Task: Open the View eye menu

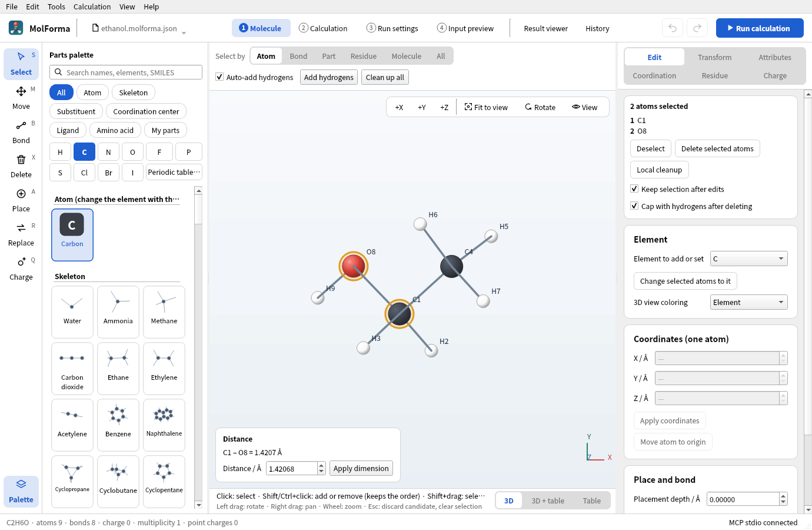Action: 584,107
